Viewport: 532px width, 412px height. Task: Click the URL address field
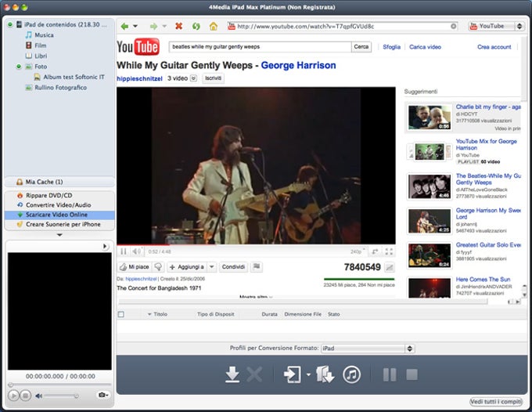[342, 26]
